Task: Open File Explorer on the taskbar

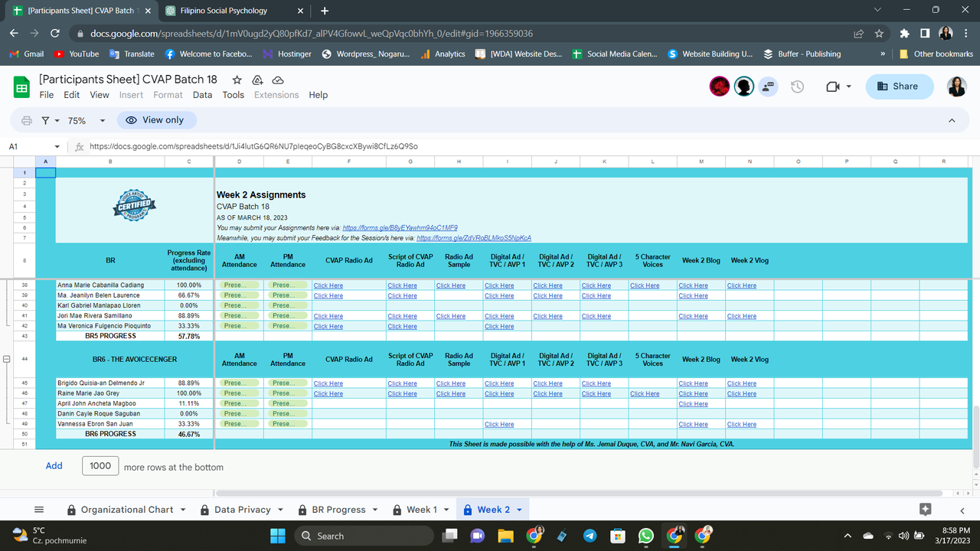Action: 505,536
